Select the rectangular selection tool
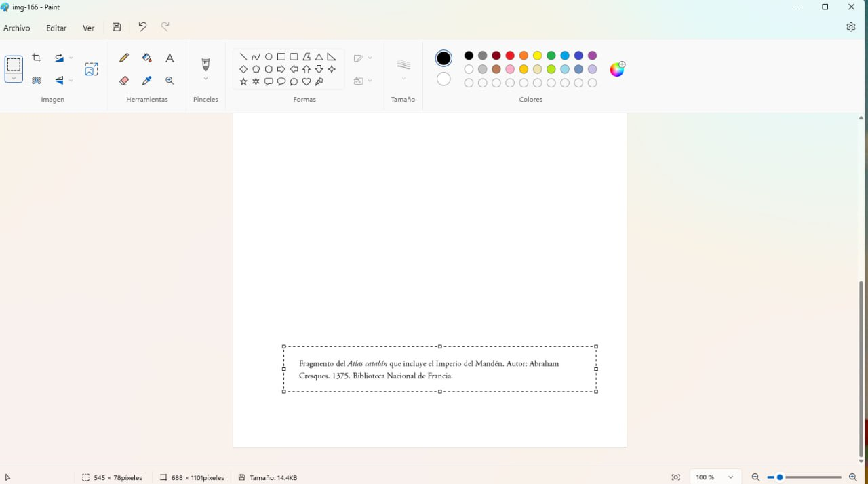This screenshot has width=868, height=484. (x=14, y=64)
